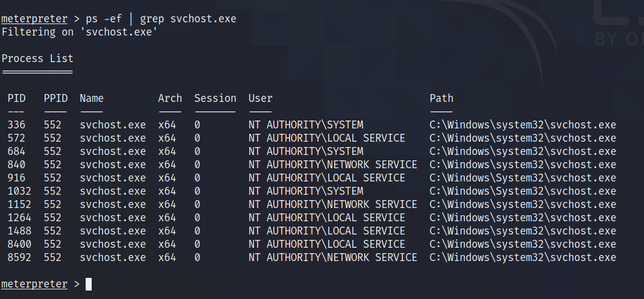Click PID 1488 in process list

pos(19,231)
